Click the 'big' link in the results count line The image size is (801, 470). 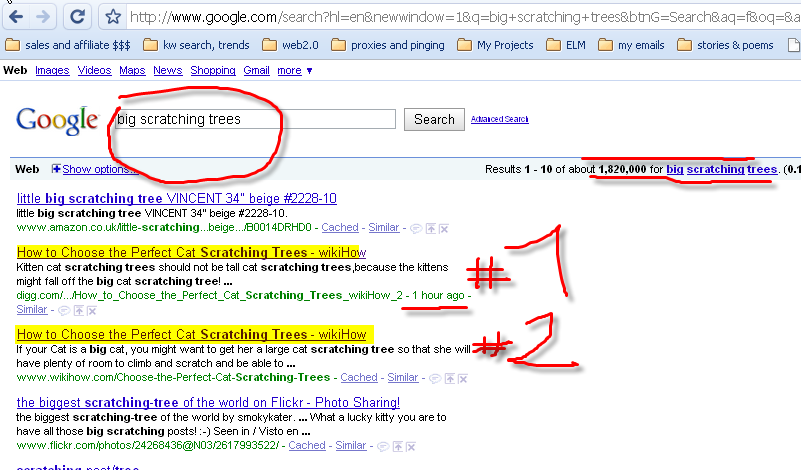tap(675, 169)
